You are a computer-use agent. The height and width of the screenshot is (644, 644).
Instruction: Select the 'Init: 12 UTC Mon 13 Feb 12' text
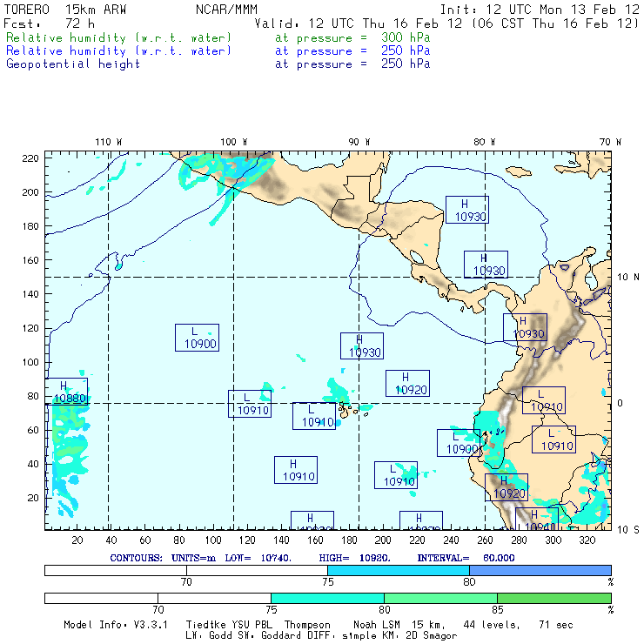[x=540, y=10]
